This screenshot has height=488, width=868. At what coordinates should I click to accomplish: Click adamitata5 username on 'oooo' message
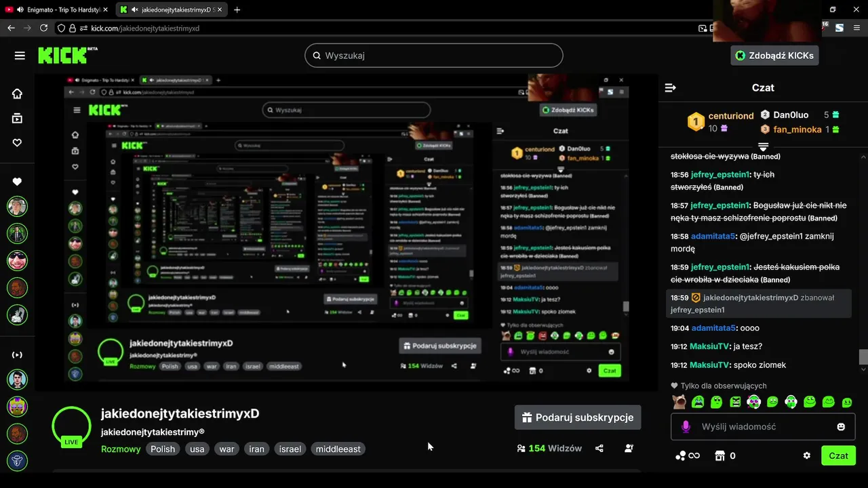tap(713, 328)
